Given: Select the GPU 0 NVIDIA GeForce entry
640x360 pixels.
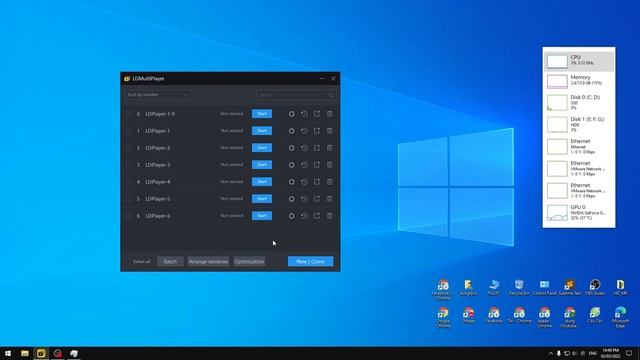Looking at the screenshot, I should 579,213.
